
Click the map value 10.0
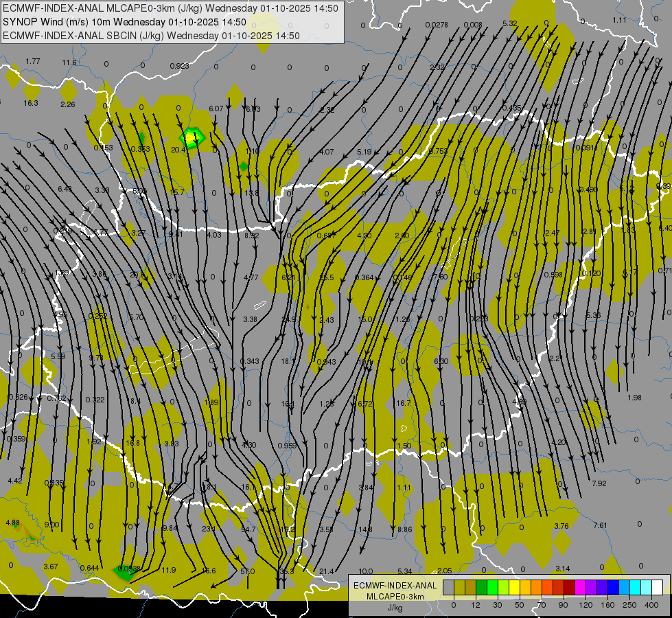[x=366, y=571]
